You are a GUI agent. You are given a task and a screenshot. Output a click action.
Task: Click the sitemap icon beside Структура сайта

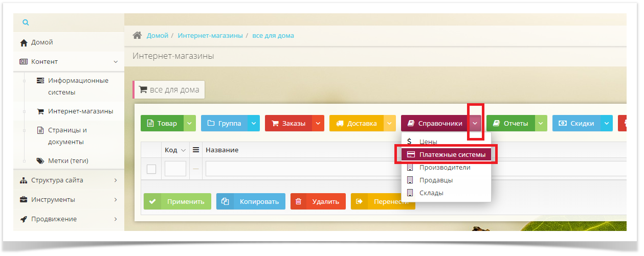(x=24, y=180)
